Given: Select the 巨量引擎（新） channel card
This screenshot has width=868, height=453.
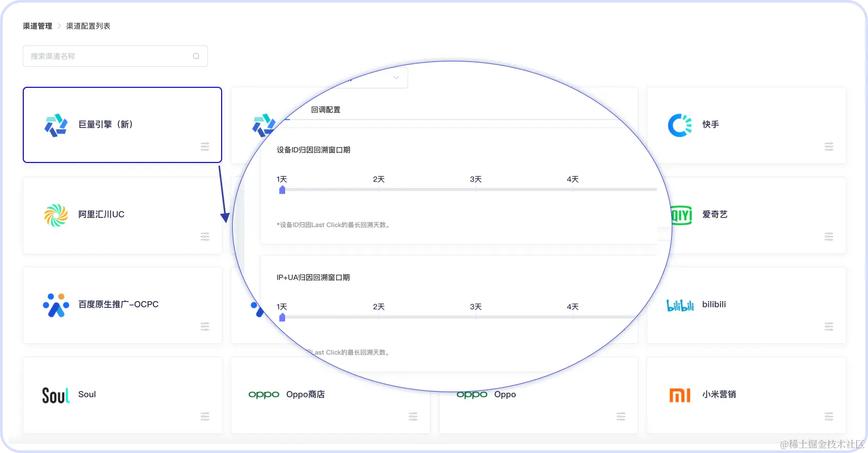Looking at the screenshot, I should (x=122, y=125).
